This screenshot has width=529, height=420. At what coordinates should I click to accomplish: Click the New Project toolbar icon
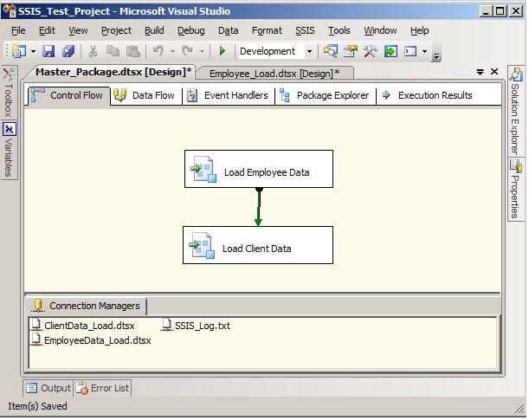pyautogui.click(x=19, y=51)
